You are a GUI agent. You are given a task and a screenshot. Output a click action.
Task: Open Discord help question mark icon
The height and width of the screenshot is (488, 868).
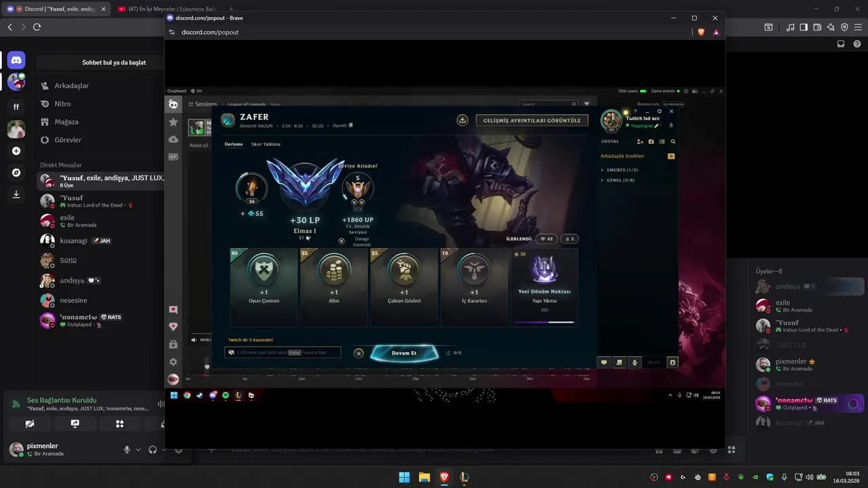856,44
